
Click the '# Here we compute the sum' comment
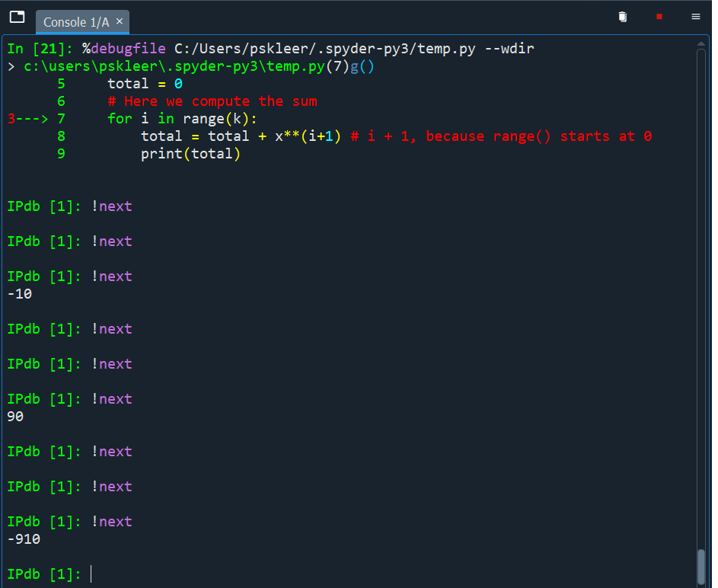click(x=212, y=101)
